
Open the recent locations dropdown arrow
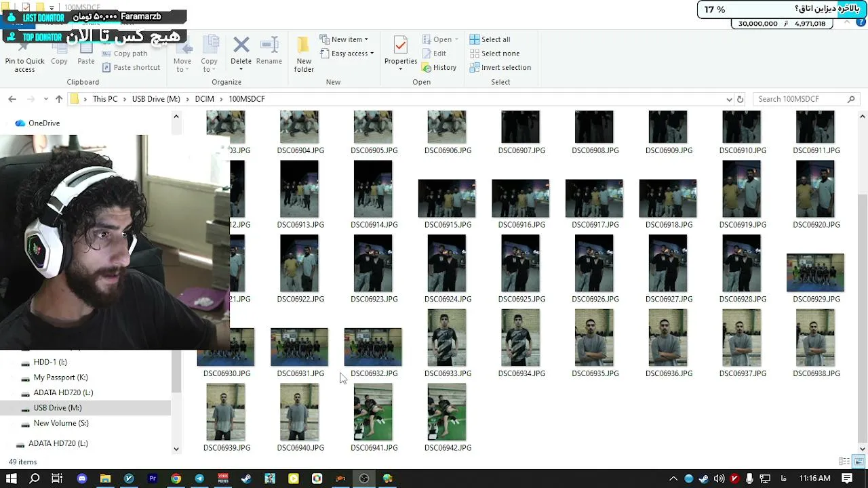tap(46, 99)
